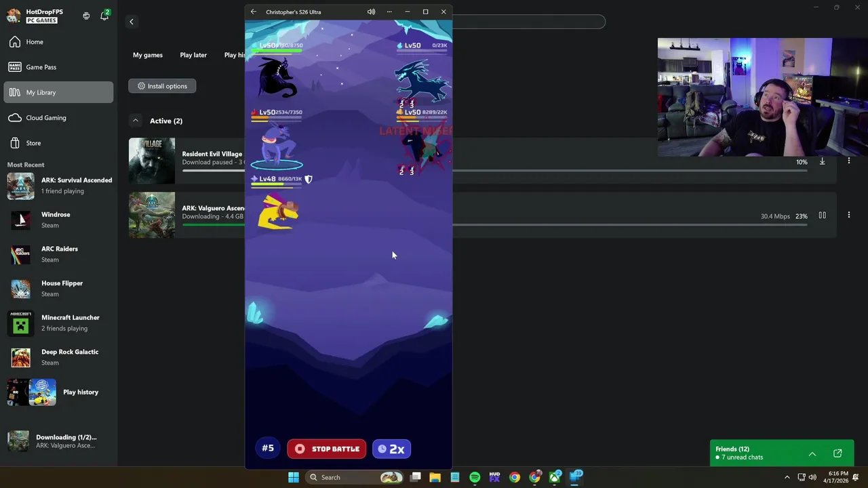
Task: Launch ARK: Survival Ascended from Most Recent
Action: coord(58,186)
